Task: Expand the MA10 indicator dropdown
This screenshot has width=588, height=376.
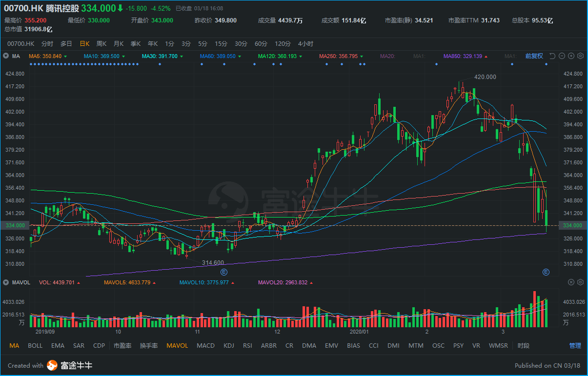Action: point(123,57)
